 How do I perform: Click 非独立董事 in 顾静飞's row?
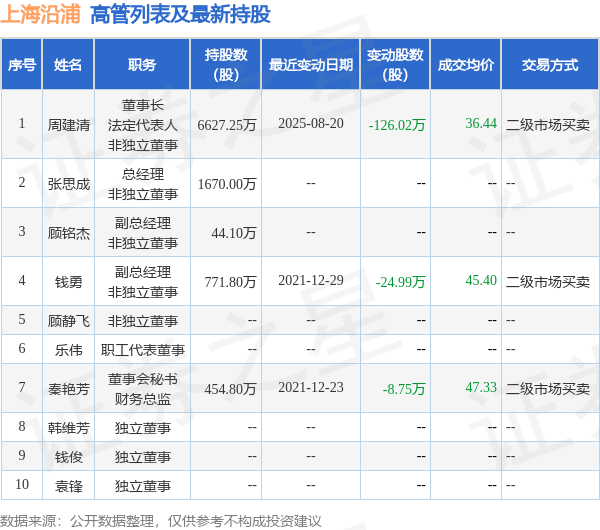pos(143,321)
